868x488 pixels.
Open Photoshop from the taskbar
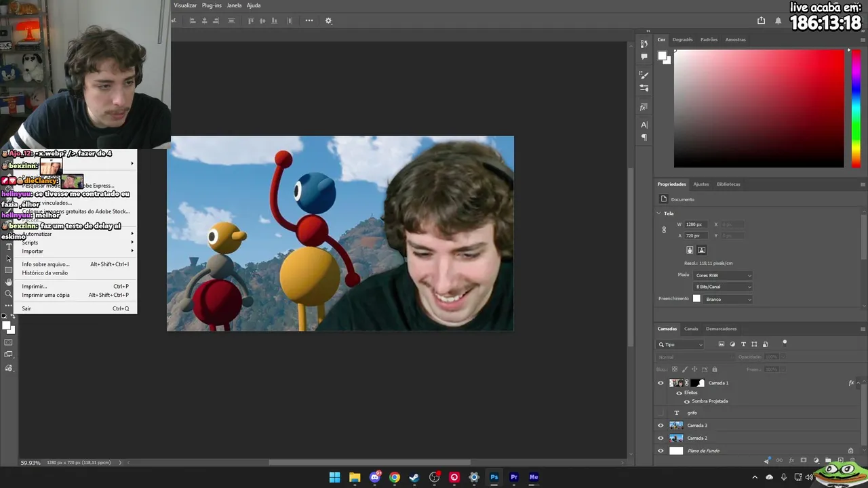pyautogui.click(x=494, y=477)
